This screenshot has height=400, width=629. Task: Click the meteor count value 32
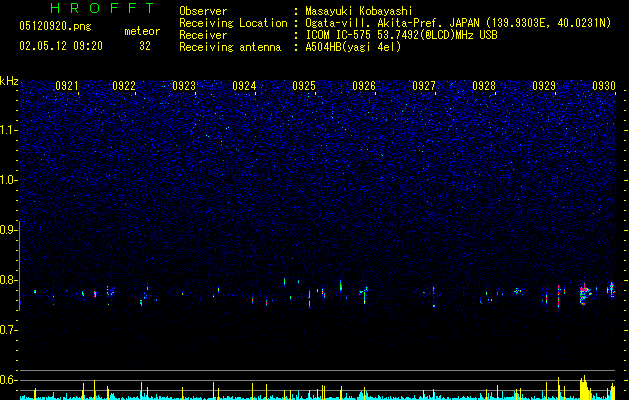click(x=145, y=46)
